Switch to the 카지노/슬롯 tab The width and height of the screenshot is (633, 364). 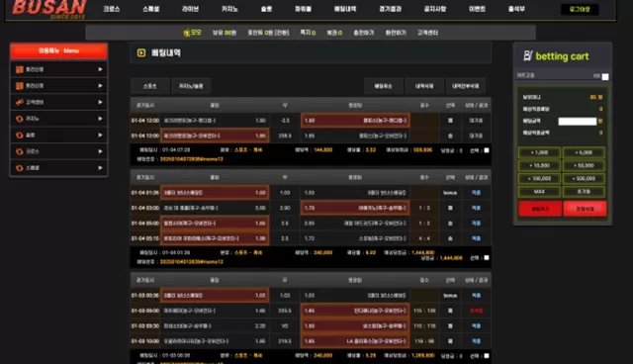pyautogui.click(x=191, y=86)
